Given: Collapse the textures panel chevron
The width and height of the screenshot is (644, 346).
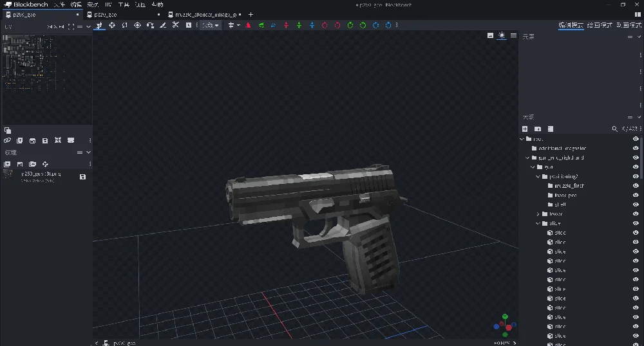Looking at the screenshot, I should pyautogui.click(x=88, y=152).
